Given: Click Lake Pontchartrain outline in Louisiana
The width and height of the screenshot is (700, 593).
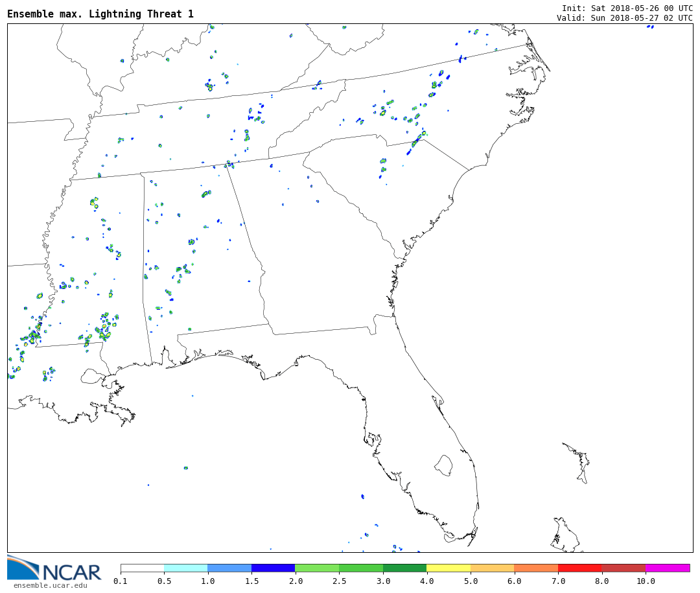Looking at the screenshot, I should point(93,376).
